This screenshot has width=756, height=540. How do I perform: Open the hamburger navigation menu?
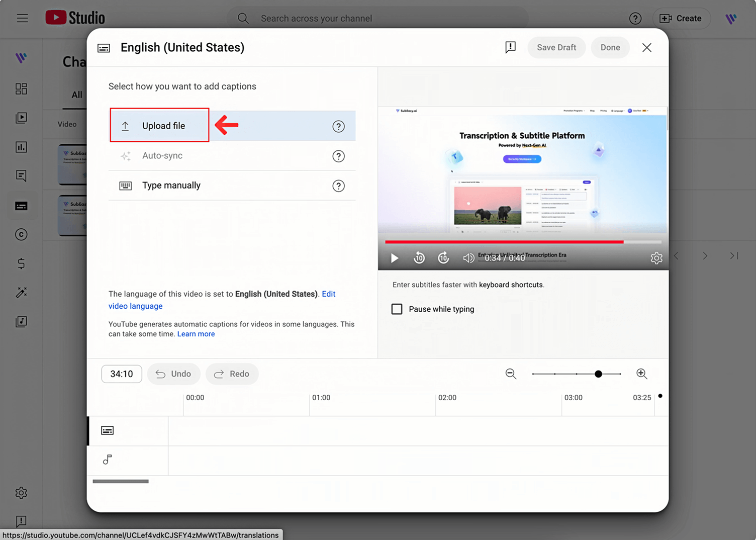tap(22, 18)
